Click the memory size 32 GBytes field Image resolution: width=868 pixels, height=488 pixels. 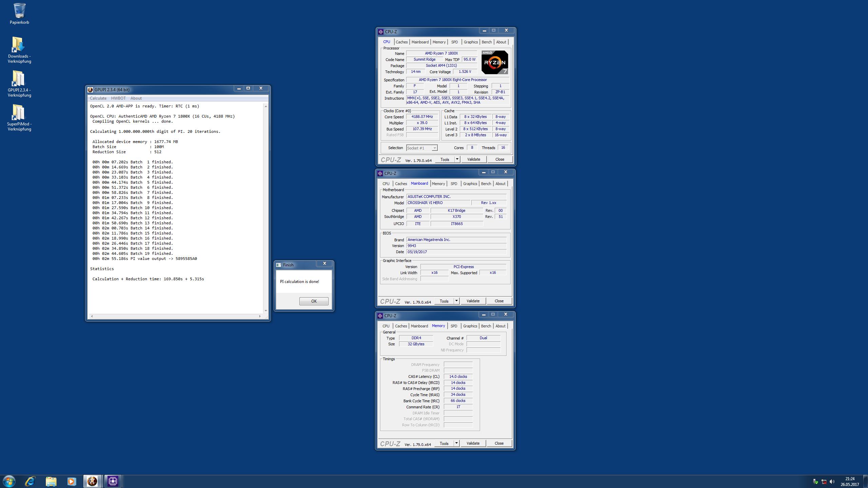[416, 344]
